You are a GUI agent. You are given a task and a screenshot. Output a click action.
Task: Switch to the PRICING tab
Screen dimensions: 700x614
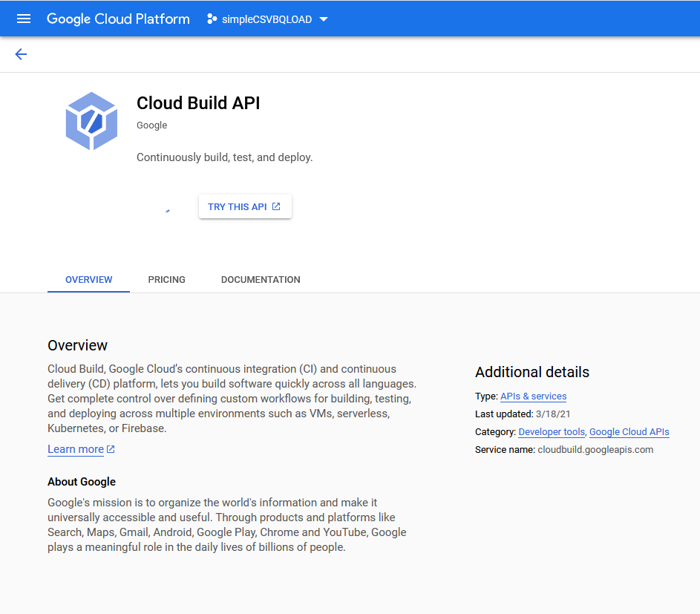point(166,280)
